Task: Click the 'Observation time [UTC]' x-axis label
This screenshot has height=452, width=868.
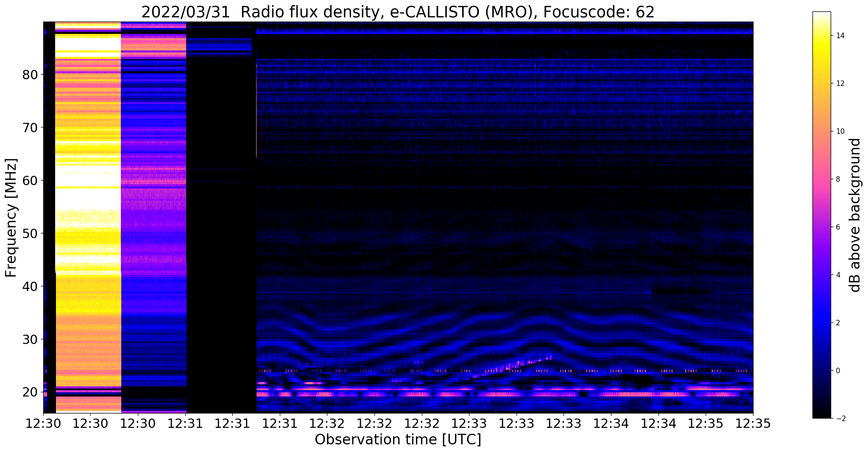Action: 398,440
